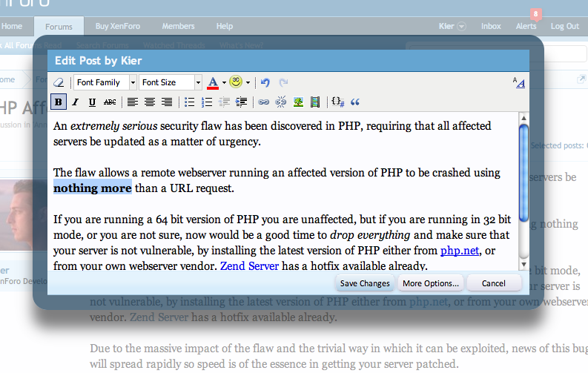
Task: Toggle italic formatting
Action: pos(76,102)
